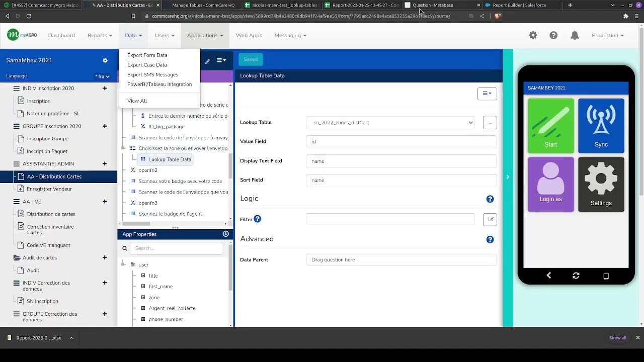
Task: Choose View All in Data menu
Action: pyautogui.click(x=137, y=101)
